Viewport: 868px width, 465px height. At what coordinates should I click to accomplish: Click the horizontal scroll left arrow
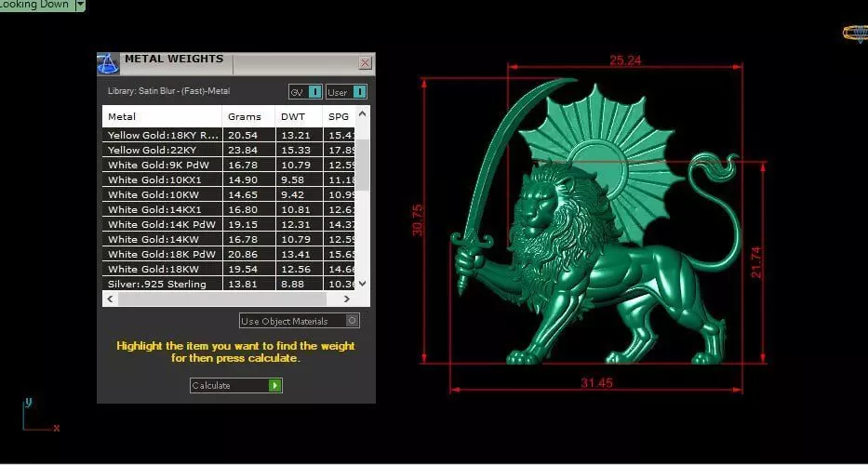click(x=110, y=299)
